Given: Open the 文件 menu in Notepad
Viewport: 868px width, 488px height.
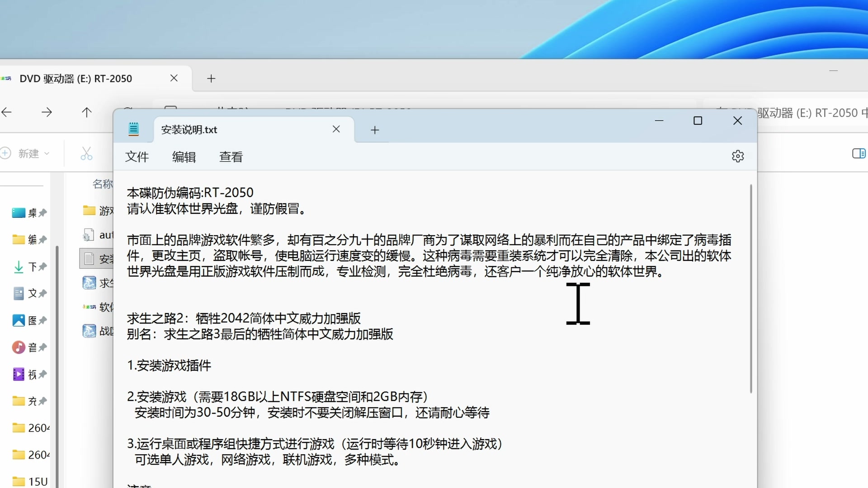Looking at the screenshot, I should click(137, 157).
